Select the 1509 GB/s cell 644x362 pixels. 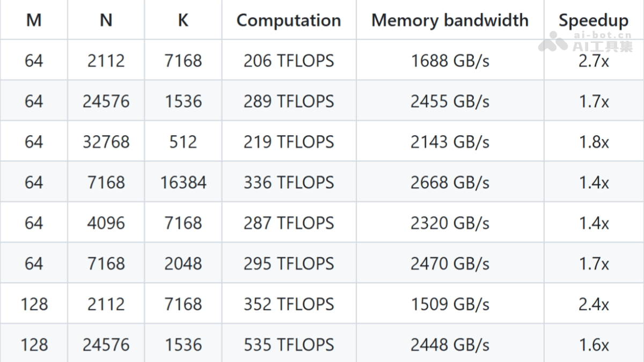(450, 305)
